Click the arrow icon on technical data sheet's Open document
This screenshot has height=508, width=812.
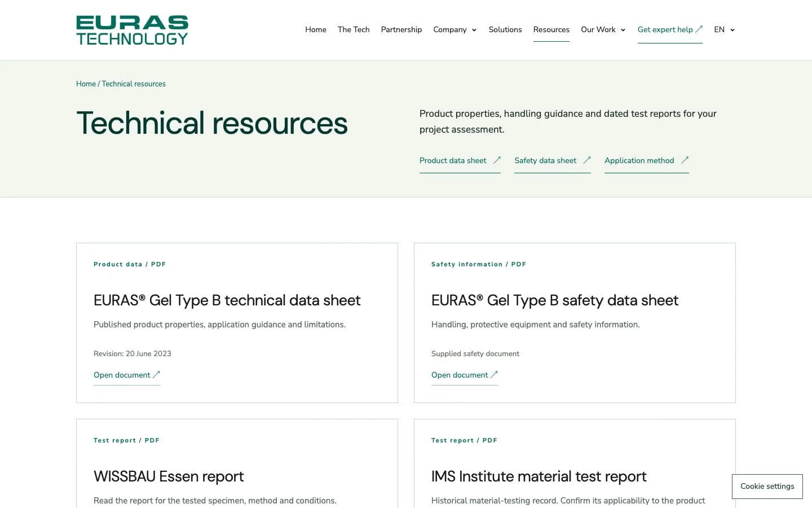click(156, 375)
